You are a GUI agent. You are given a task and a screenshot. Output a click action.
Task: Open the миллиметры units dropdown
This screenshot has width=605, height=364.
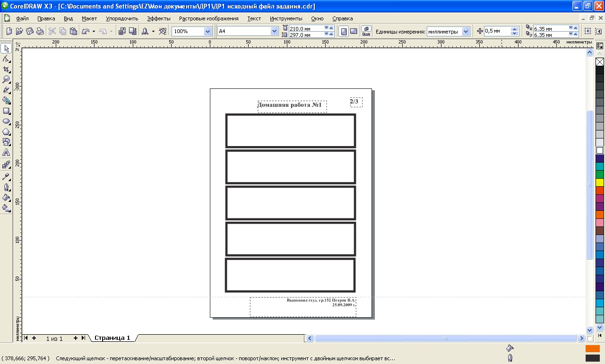pos(466,31)
